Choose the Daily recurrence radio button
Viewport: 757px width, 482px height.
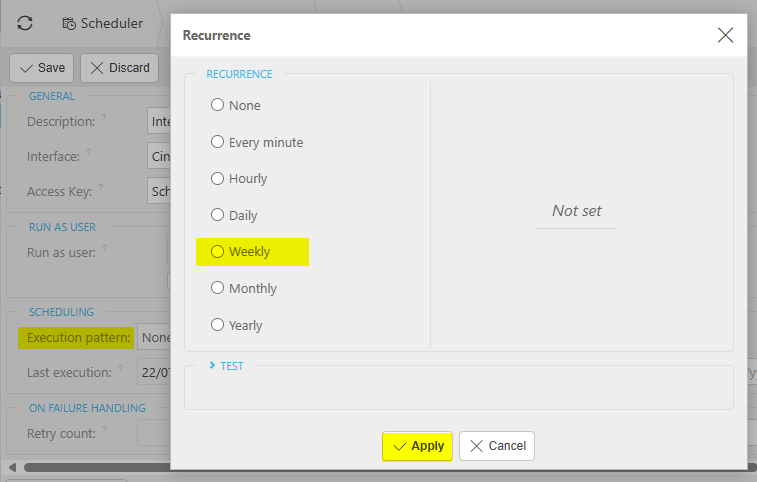tap(217, 215)
